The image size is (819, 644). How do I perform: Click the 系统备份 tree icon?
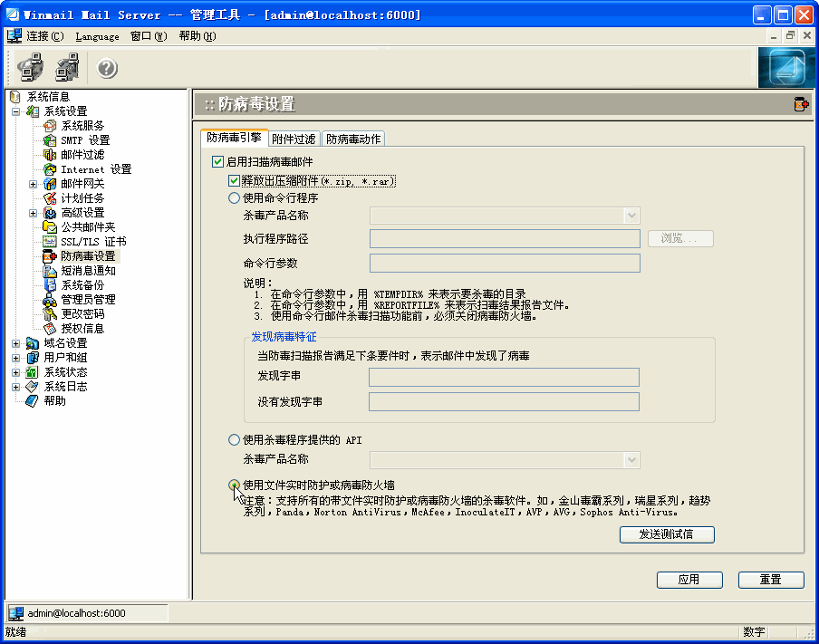[x=50, y=285]
